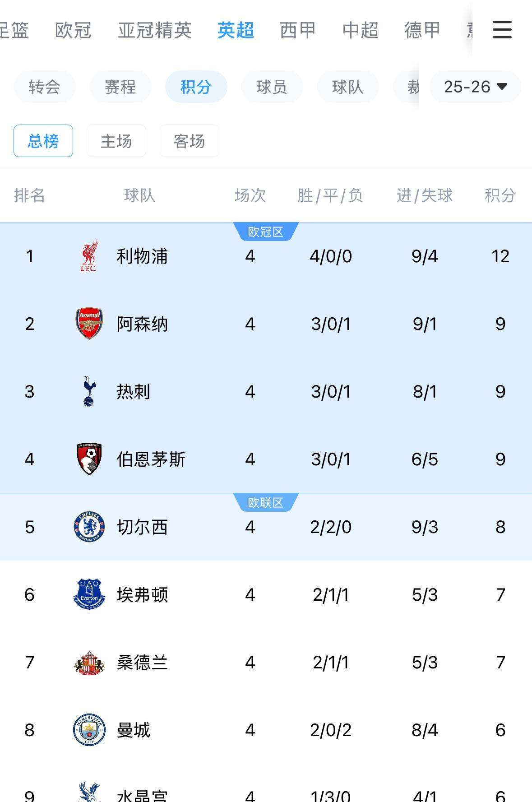Tap the Sunderland club crest
Image resolution: width=532 pixels, height=802 pixels.
[x=89, y=662]
